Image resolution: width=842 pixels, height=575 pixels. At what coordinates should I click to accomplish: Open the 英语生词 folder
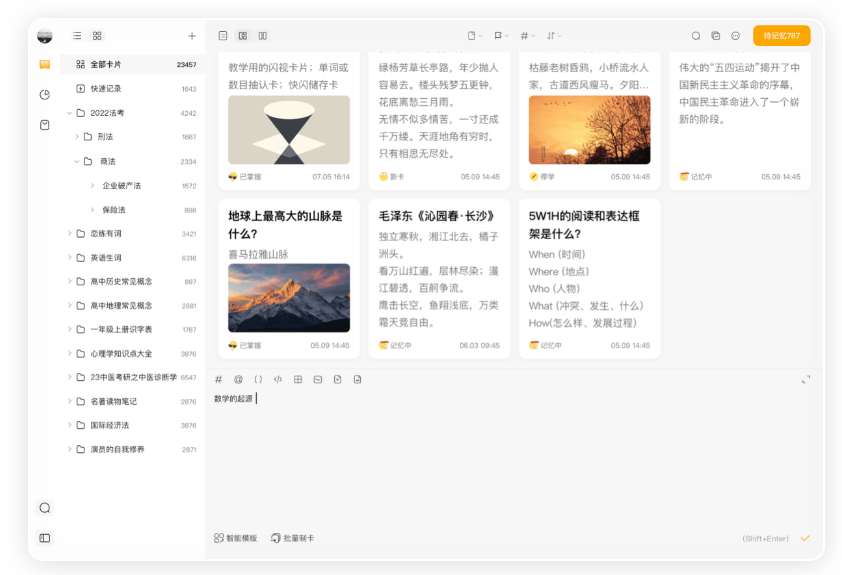[133, 258]
